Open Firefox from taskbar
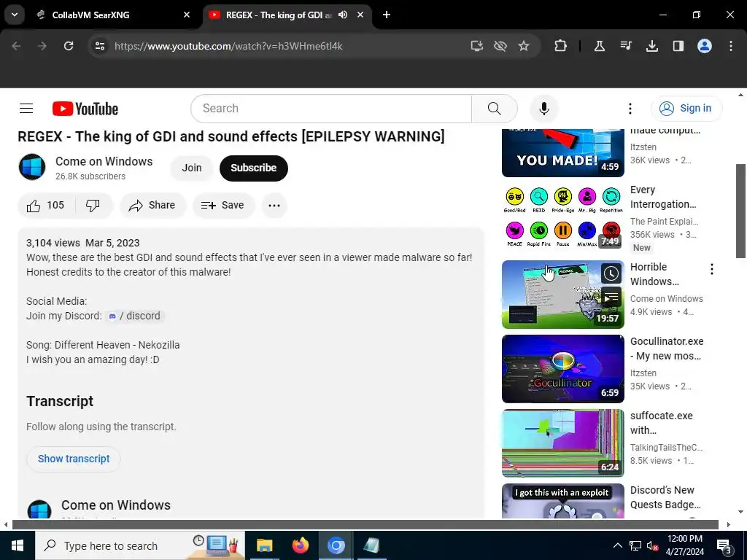 coord(300,545)
